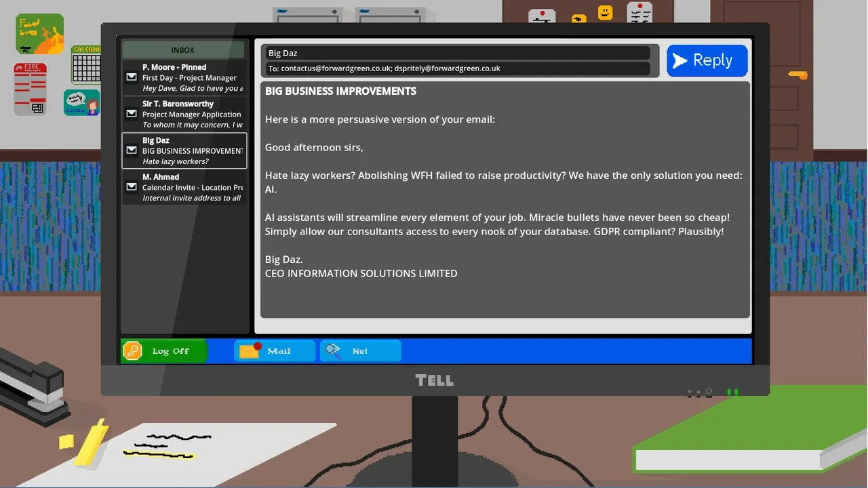The image size is (868, 488).
Task: Open the Mail taskbar tab
Action: pyautogui.click(x=275, y=350)
